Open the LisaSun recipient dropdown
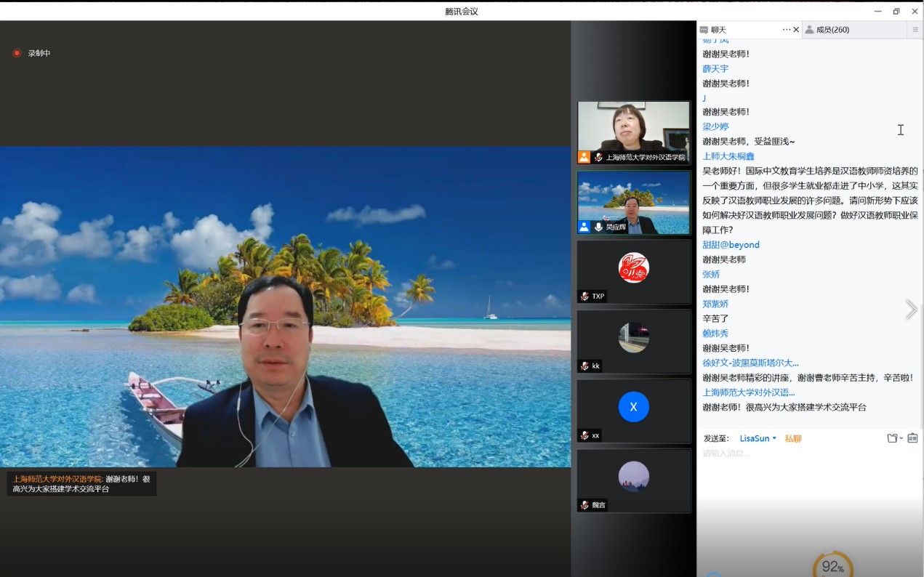Viewport: 924px width, 577px height. tap(758, 438)
